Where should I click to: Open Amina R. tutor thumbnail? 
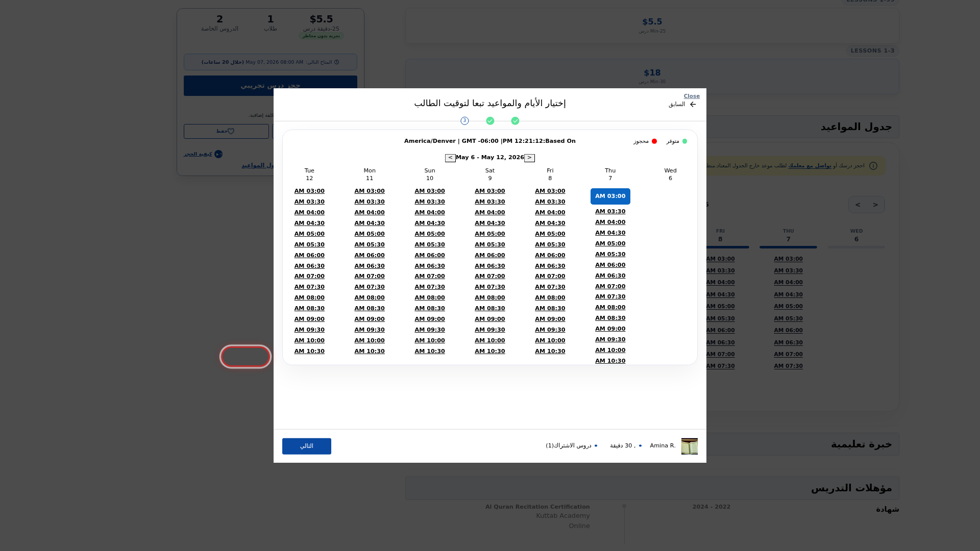tap(689, 446)
